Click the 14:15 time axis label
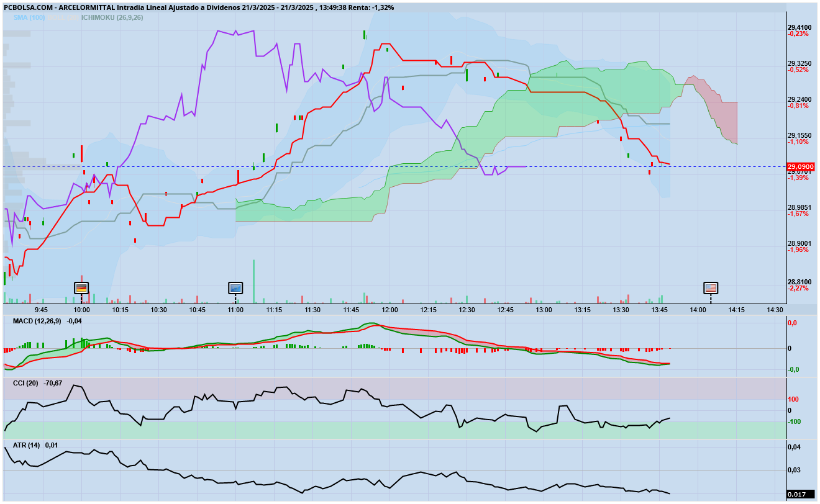 click(737, 309)
